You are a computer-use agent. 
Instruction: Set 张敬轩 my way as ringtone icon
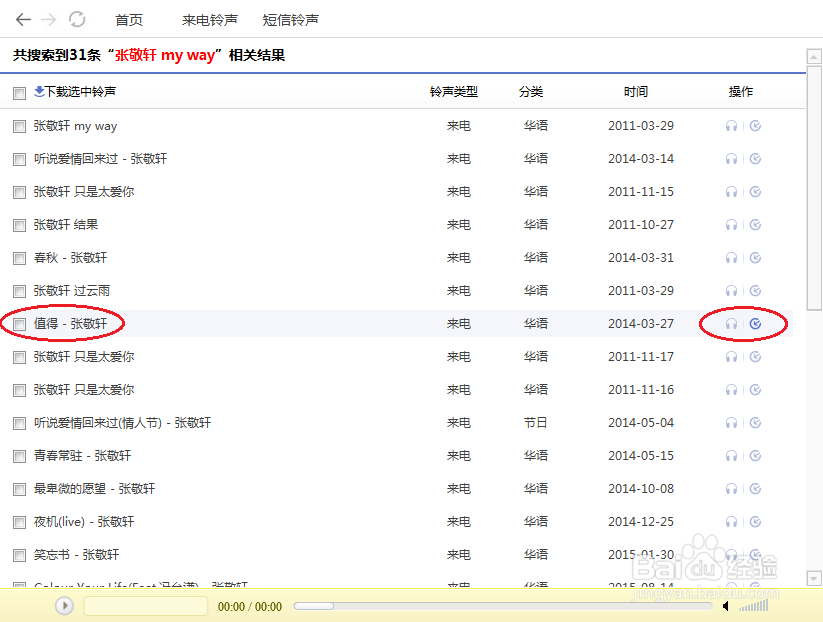(755, 125)
